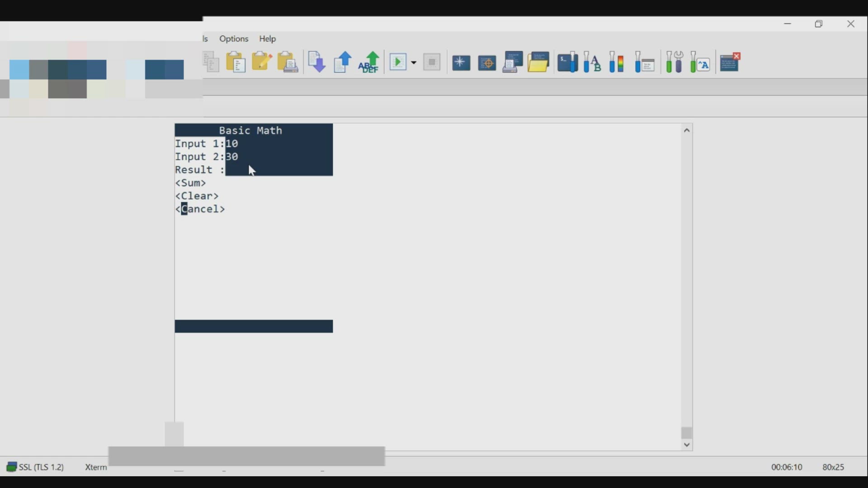The image size is (868, 488).
Task: Select the <Cancel> button in terminal
Action: tap(200, 209)
